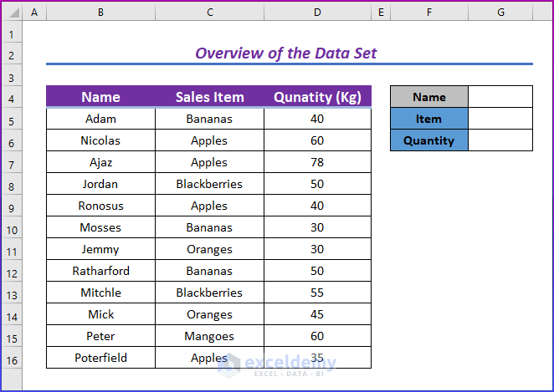The height and width of the screenshot is (392, 554).
Task: Click the empty cell beside Name label
Action: tap(500, 97)
